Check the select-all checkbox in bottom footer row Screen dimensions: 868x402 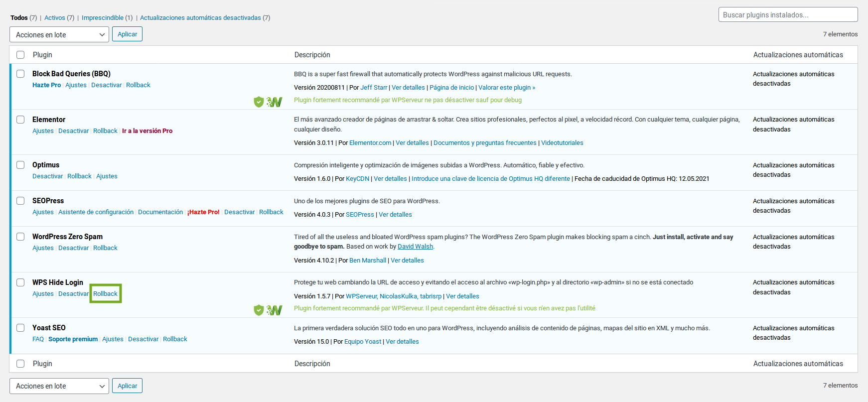[20, 364]
